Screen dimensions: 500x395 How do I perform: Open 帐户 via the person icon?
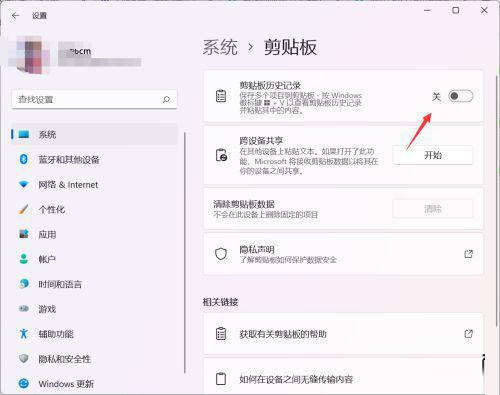(23, 259)
